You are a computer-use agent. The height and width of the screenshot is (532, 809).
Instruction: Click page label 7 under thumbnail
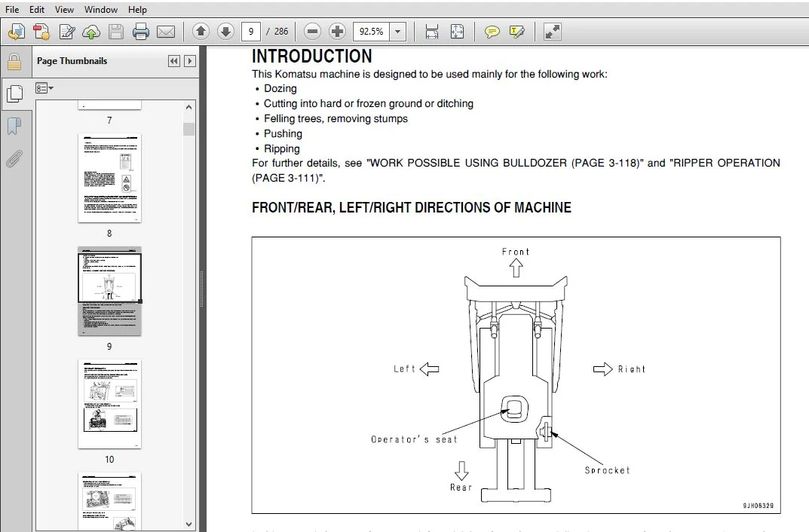click(109, 120)
